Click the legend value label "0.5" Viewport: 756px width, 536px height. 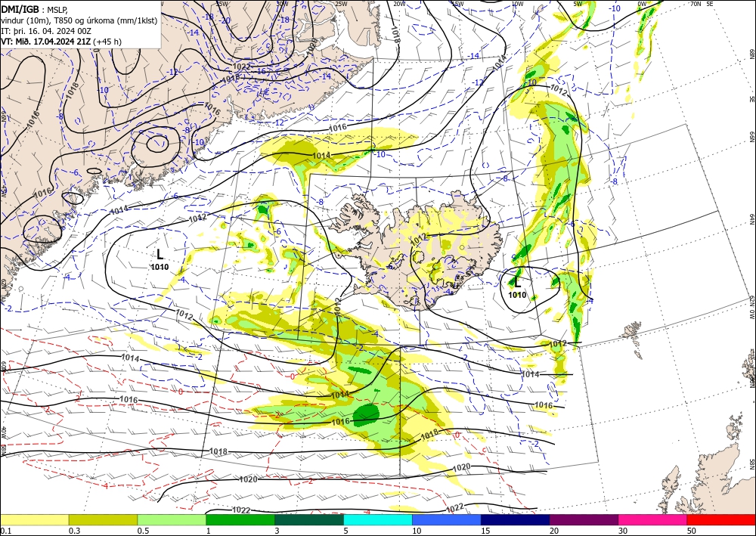pyautogui.click(x=143, y=531)
